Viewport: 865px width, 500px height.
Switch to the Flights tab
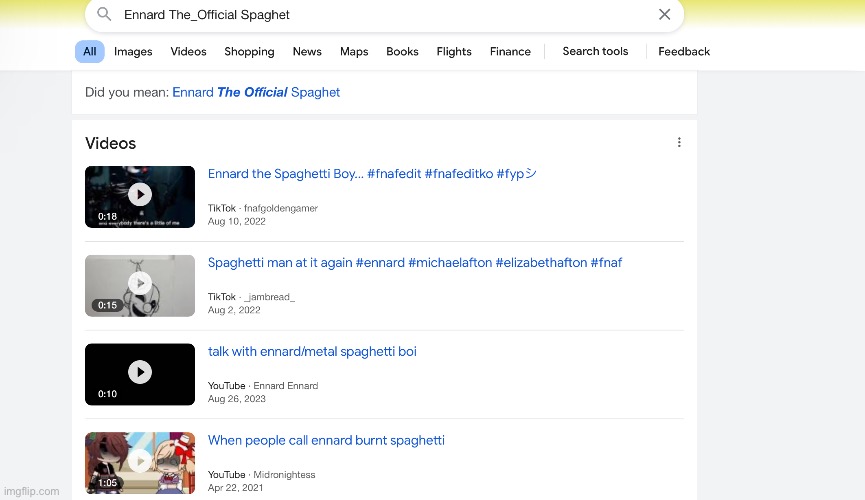point(454,52)
